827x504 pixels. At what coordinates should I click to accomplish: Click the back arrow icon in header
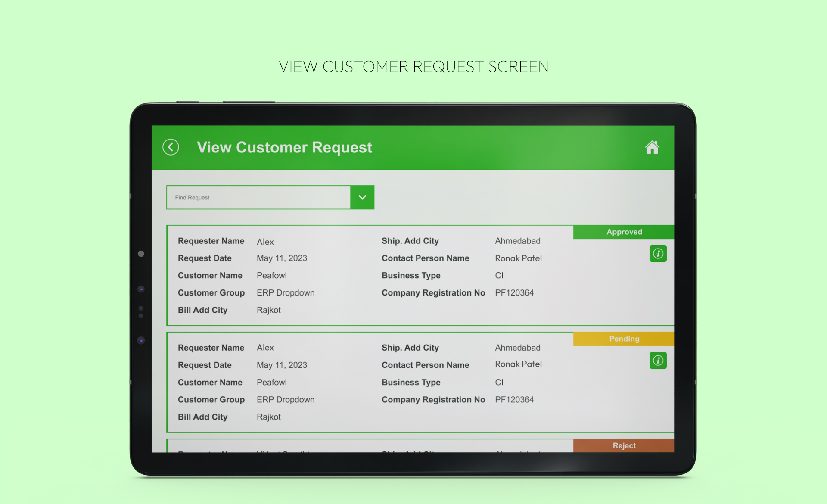coord(171,147)
